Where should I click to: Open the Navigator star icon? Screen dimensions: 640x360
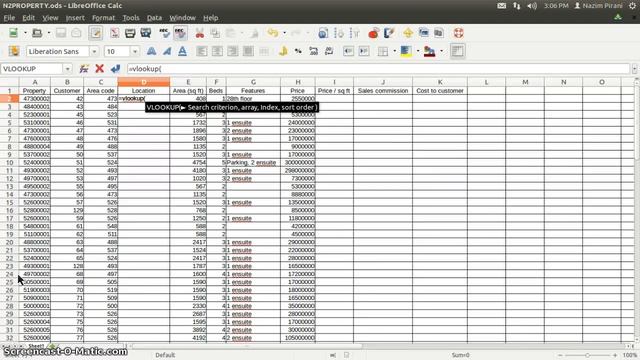408,33
